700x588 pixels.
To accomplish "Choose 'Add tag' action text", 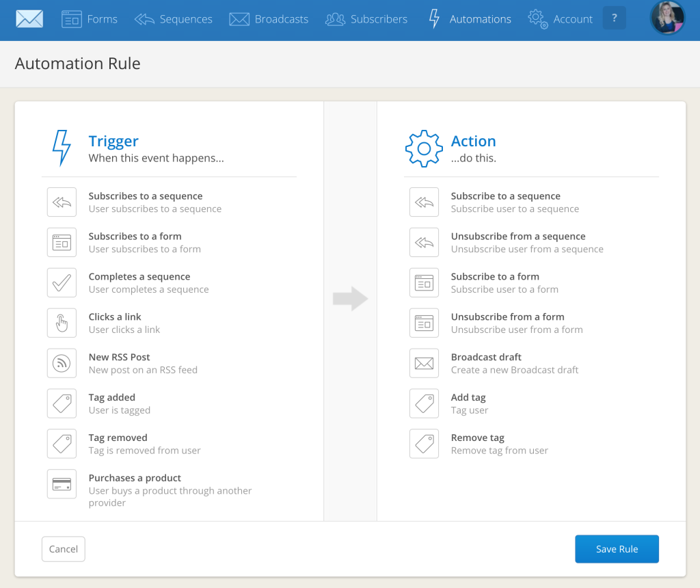I will (x=468, y=397).
